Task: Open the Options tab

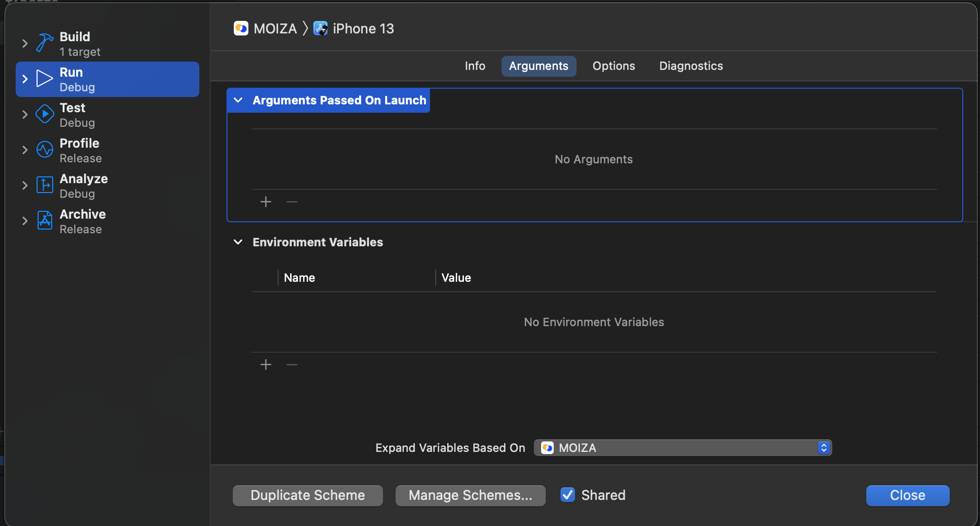Action: click(x=614, y=66)
